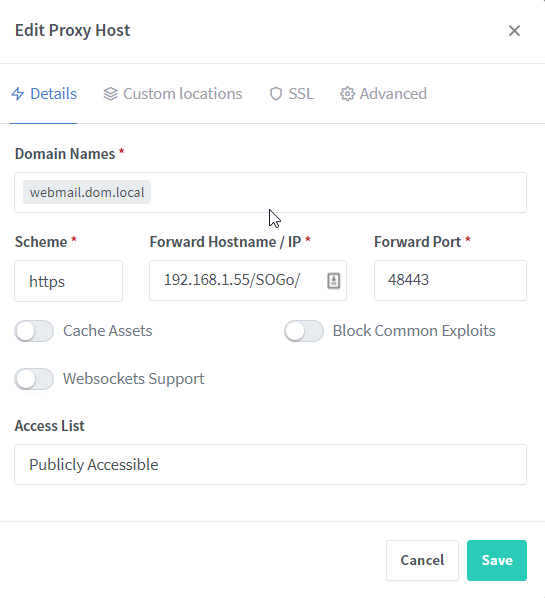Click the Cache Assets label
This screenshot has width=545, height=598.
[108, 331]
